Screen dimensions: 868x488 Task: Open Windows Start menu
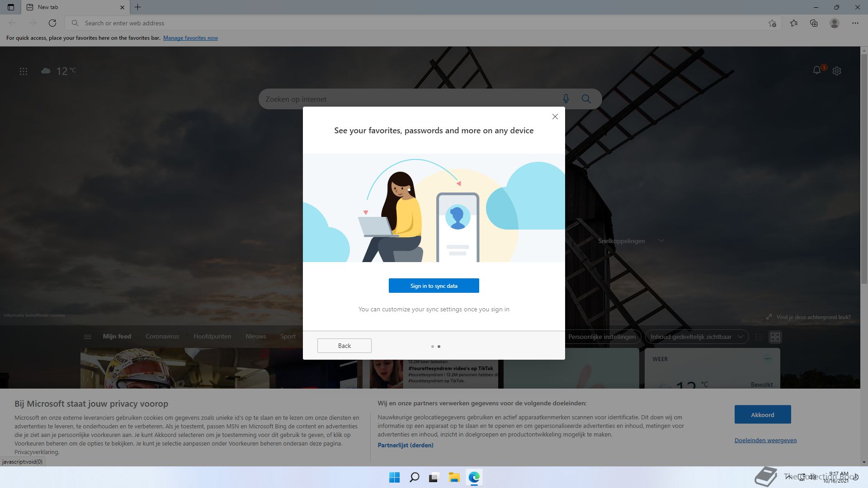(x=394, y=478)
